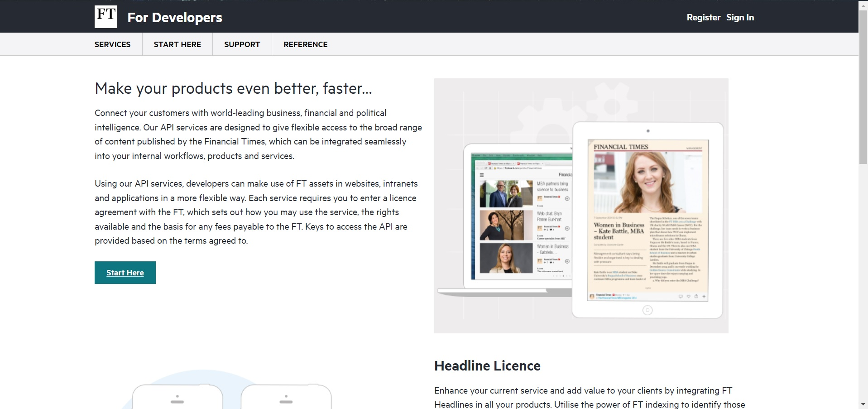Click the Financial Times MBA magazine link on the tablet

click(617, 298)
